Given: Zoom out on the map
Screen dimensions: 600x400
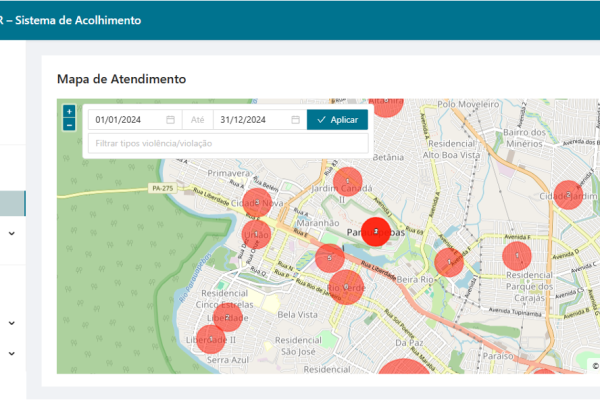Looking at the screenshot, I should coord(69,125).
